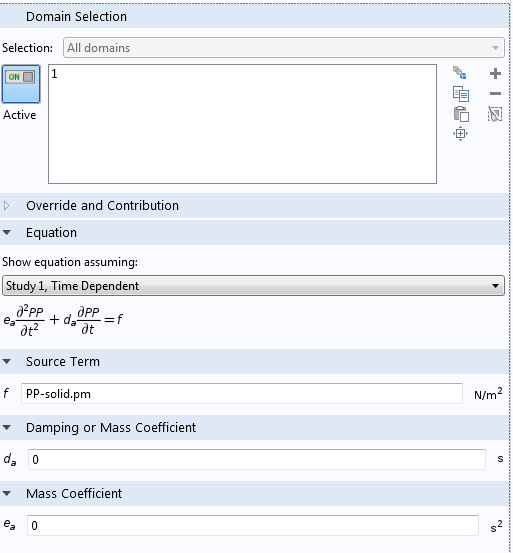Viewport: 513px width, 553px height.
Task: Click the minus Remove from Selection icon
Action: (x=495, y=93)
